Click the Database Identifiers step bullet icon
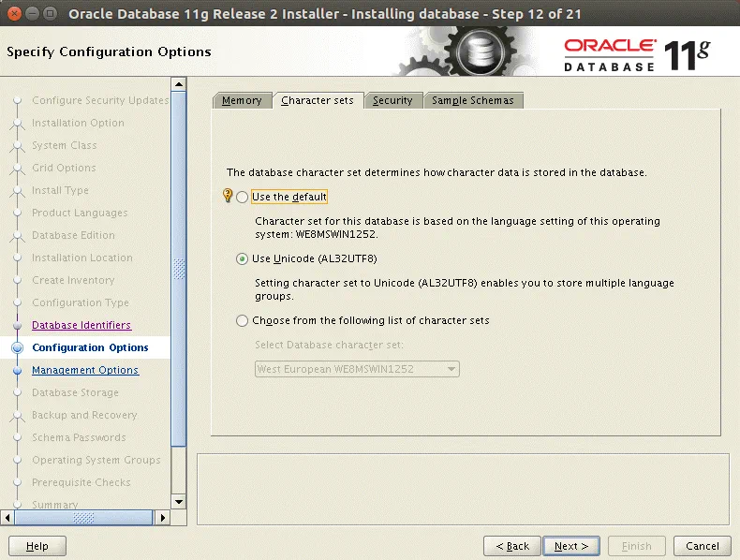Image resolution: width=740 pixels, height=560 pixels. [16, 325]
